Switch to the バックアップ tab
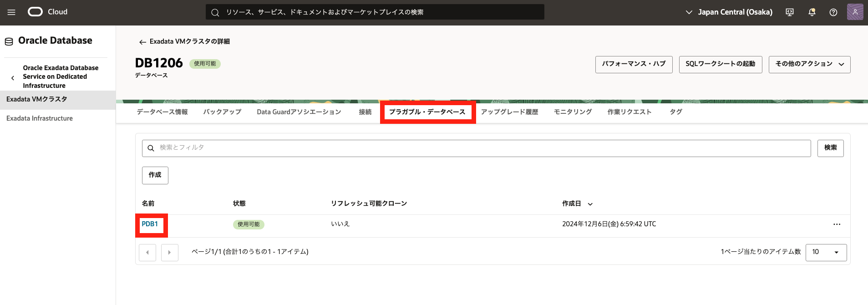This screenshot has height=305, width=868. 222,112
